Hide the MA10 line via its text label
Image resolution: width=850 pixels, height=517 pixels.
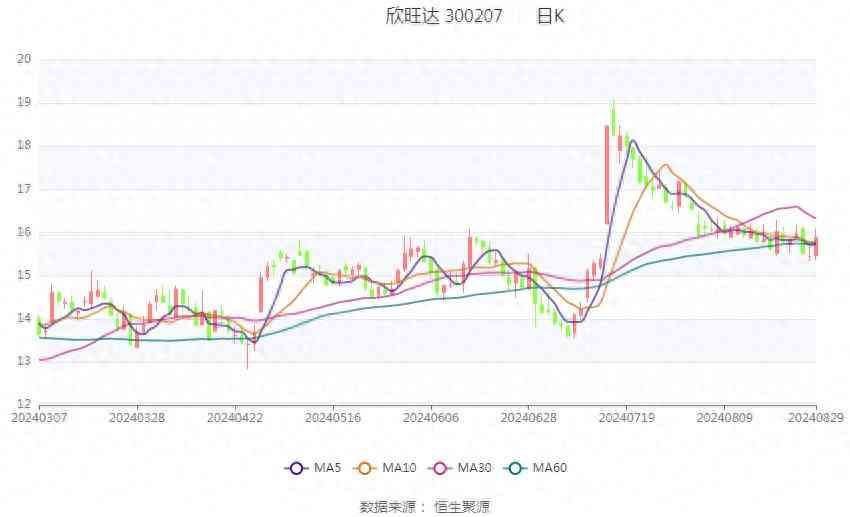400,467
